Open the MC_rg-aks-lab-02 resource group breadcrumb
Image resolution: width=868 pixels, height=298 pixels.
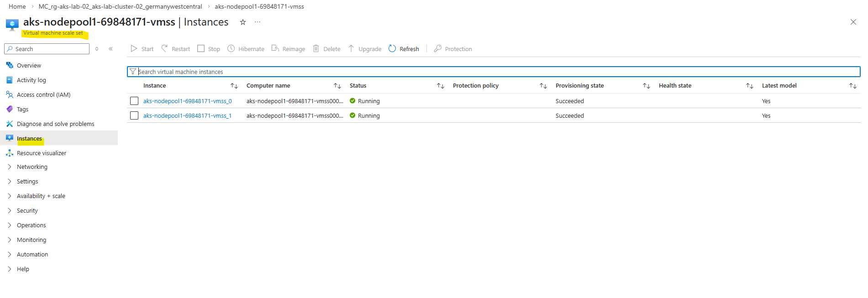[x=120, y=6]
